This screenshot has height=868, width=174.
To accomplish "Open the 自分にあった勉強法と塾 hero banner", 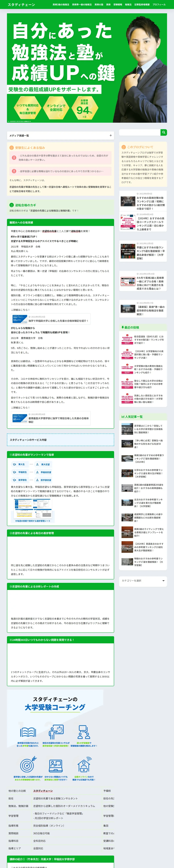I will click(87, 68).
